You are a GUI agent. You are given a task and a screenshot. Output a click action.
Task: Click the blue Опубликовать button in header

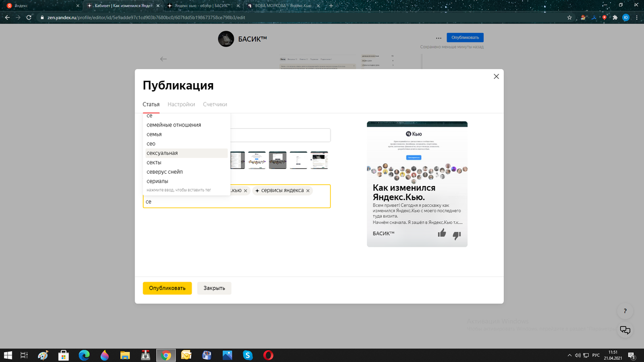[465, 38]
